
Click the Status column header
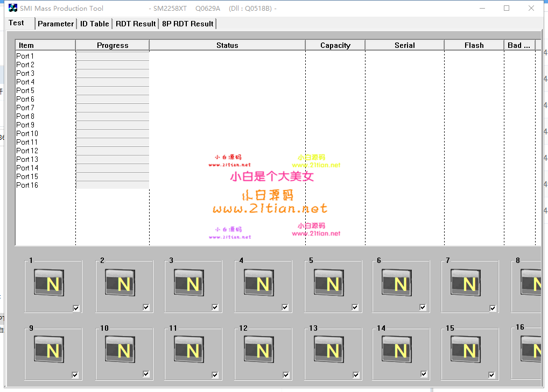click(227, 46)
